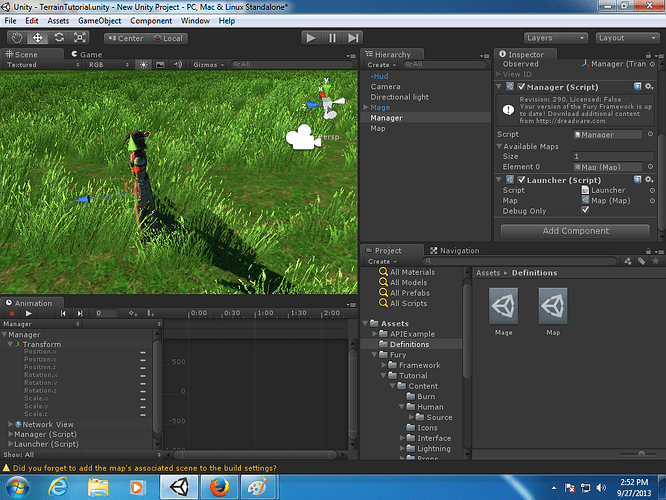
Task: Switch to the Navigation tab
Action: point(454,251)
